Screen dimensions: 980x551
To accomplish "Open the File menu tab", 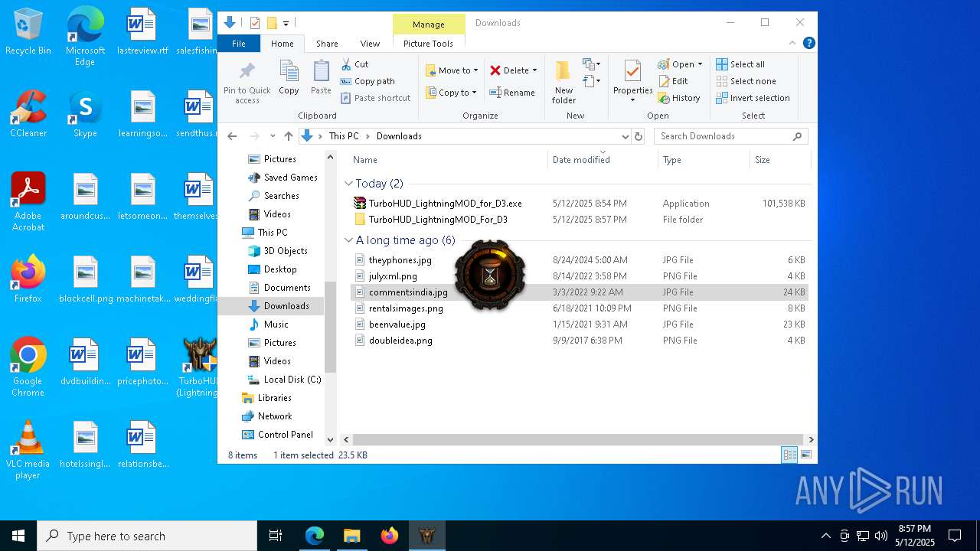I will coord(239,44).
